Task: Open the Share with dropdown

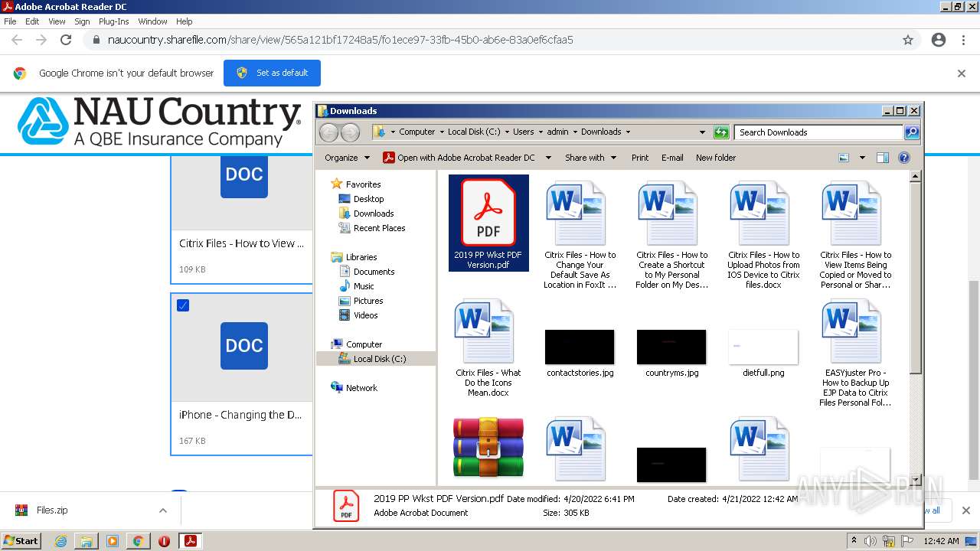Action: pos(590,158)
